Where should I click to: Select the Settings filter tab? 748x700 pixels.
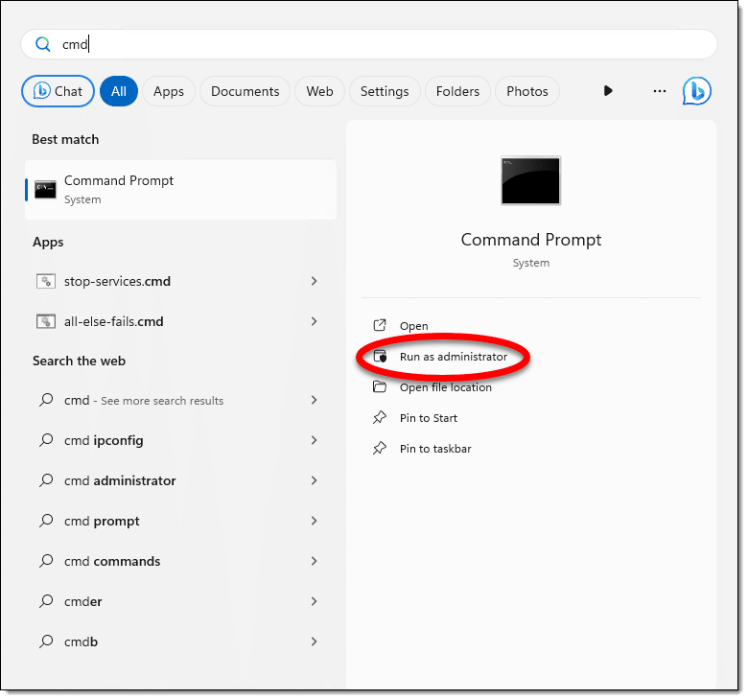click(385, 91)
